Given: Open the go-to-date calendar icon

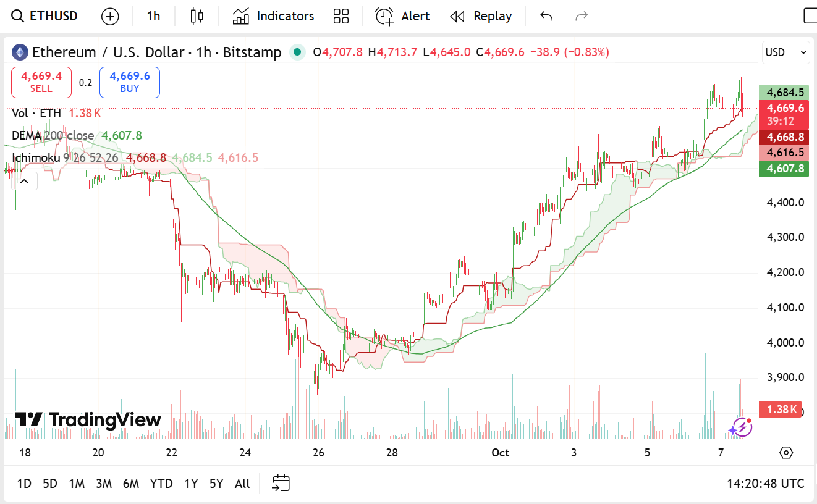Looking at the screenshot, I should click(x=281, y=483).
